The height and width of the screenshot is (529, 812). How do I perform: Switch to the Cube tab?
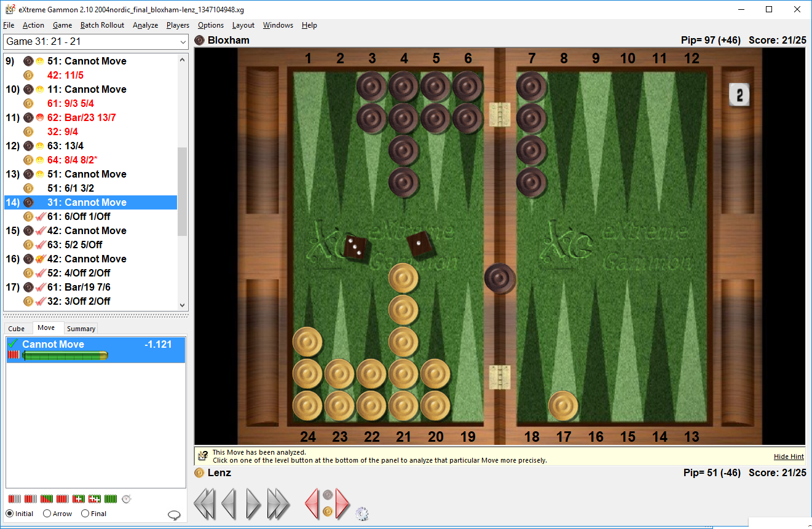[17, 329]
